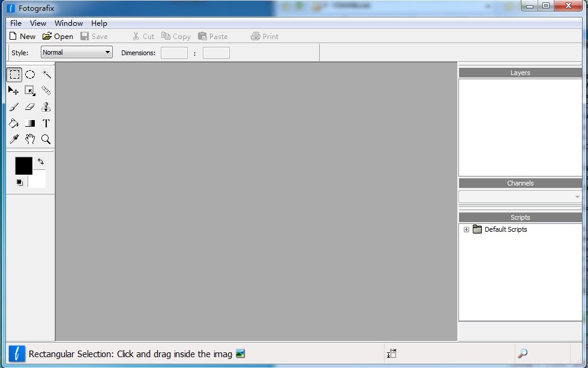Pick the Move tool
Viewport: 588px width, 368px height.
(x=14, y=91)
